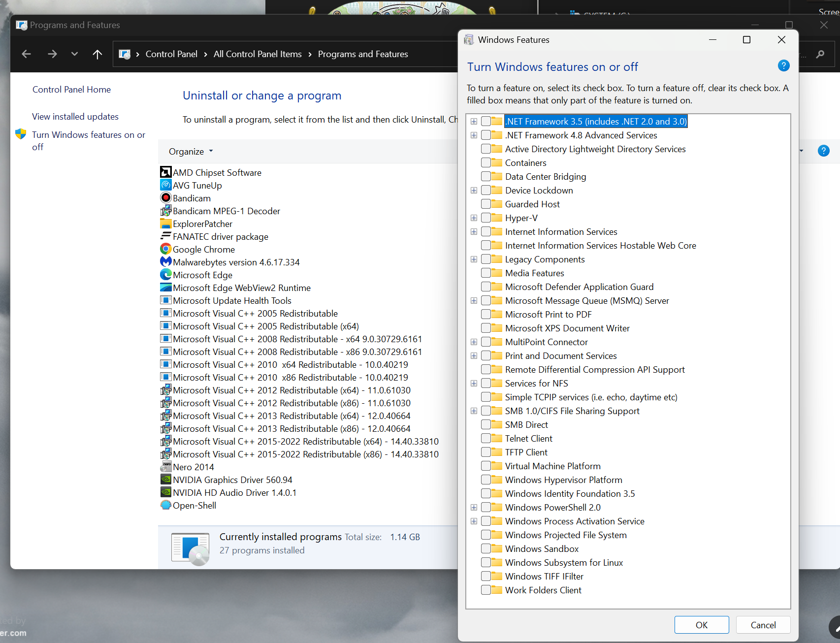
Task: Click the Bandicam red record icon
Action: [x=166, y=198]
